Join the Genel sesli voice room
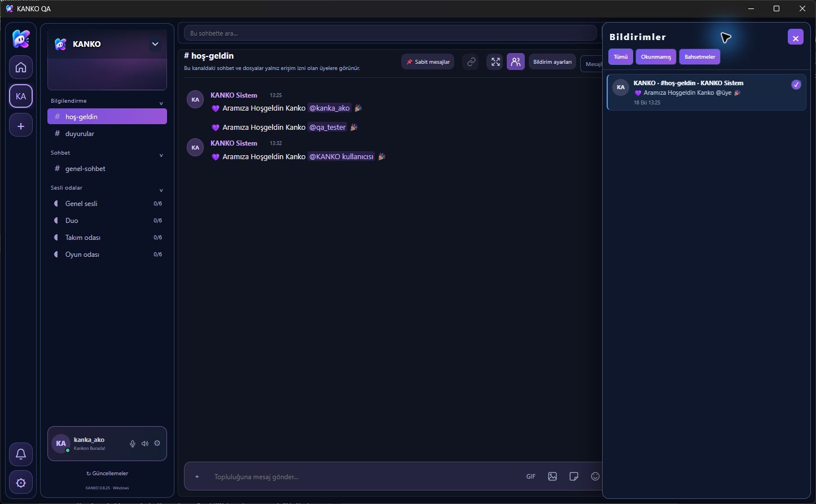The height and width of the screenshot is (504, 816). pos(107,204)
